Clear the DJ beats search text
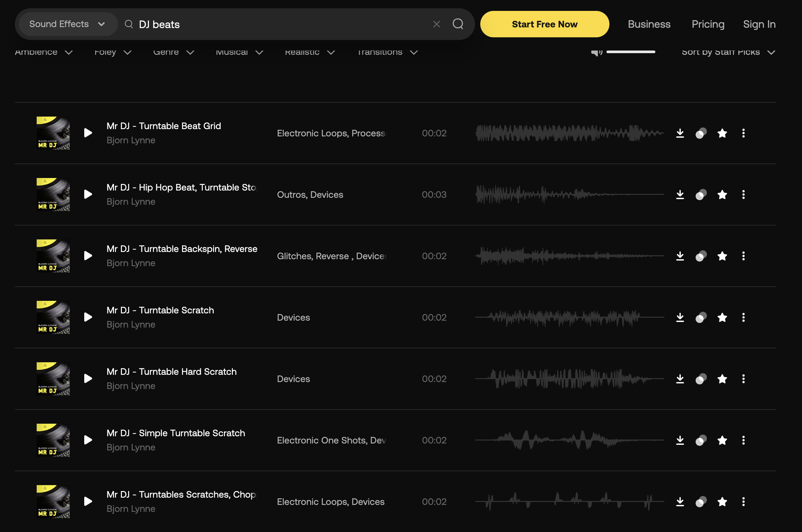This screenshot has height=532, width=802. [x=436, y=24]
